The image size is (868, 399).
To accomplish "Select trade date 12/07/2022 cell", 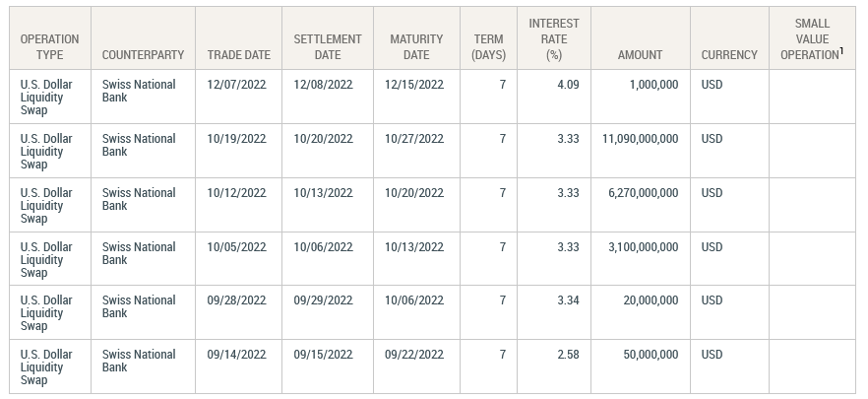I will (238, 97).
